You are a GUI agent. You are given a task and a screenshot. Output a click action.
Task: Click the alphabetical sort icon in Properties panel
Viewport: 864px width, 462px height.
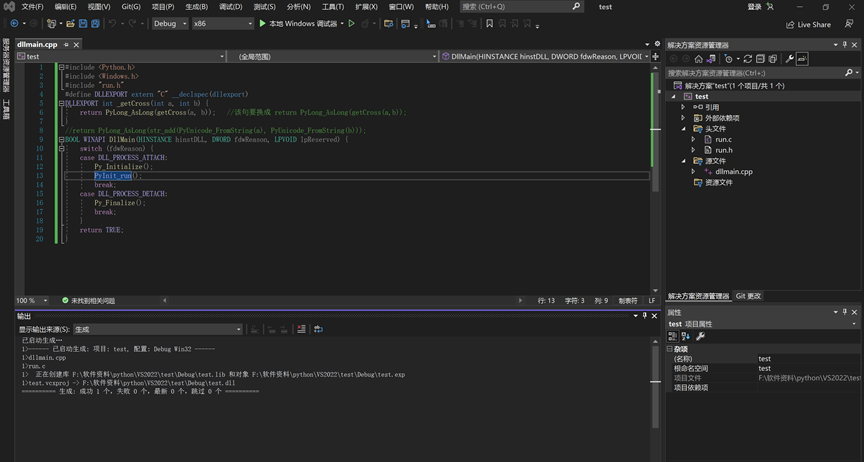coord(685,336)
